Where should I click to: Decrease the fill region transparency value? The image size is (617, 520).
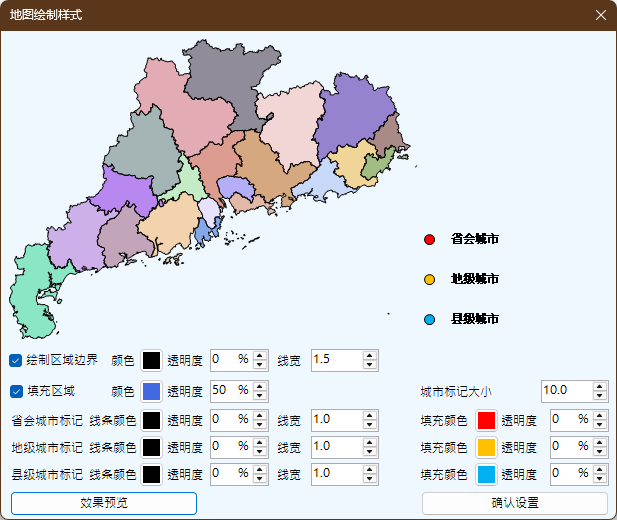coord(260,395)
